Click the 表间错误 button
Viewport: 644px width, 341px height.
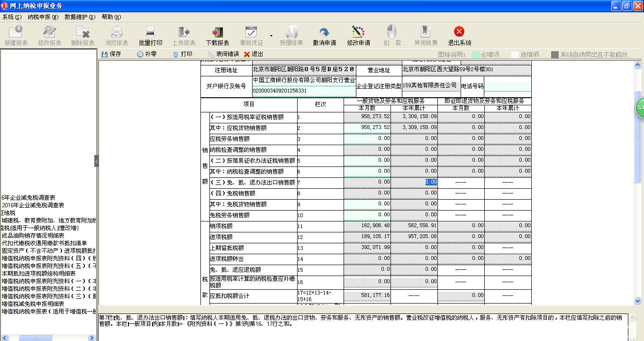(223, 54)
